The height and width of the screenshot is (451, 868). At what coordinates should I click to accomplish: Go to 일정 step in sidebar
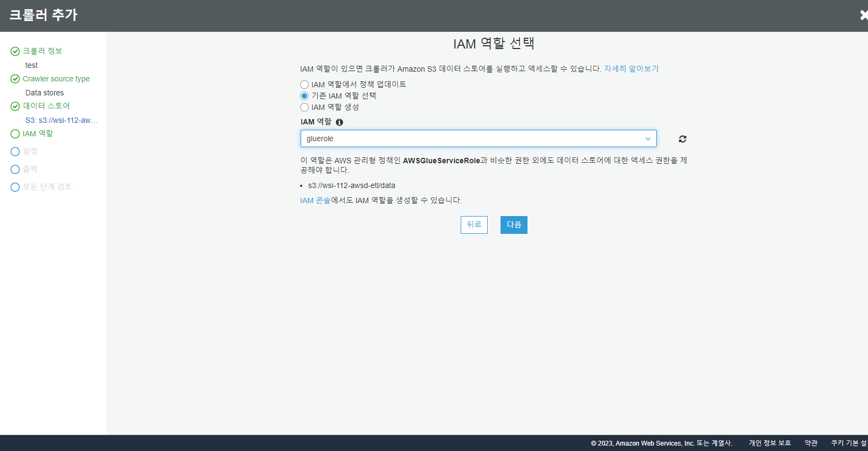[x=30, y=151]
